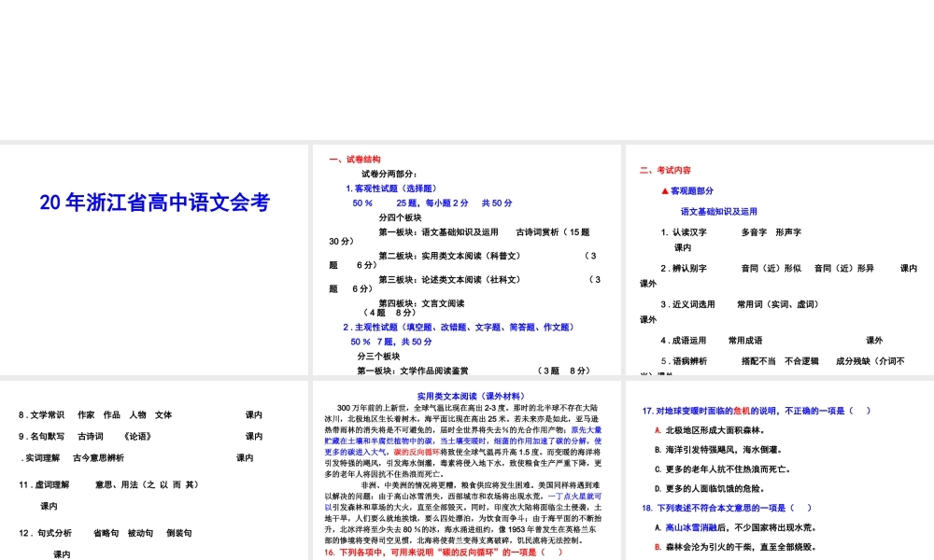934x560 pixels.
Task: Click option D 更多的人面临饥饿的危险
Action: click(709, 488)
